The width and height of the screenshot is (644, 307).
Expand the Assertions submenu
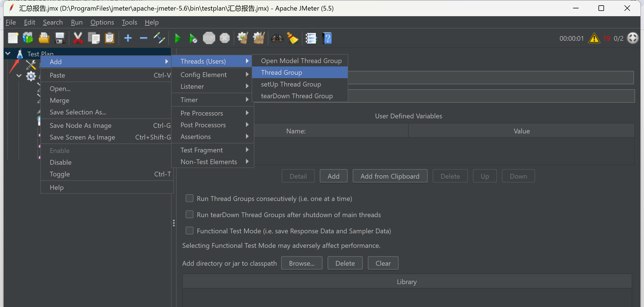[213, 136]
